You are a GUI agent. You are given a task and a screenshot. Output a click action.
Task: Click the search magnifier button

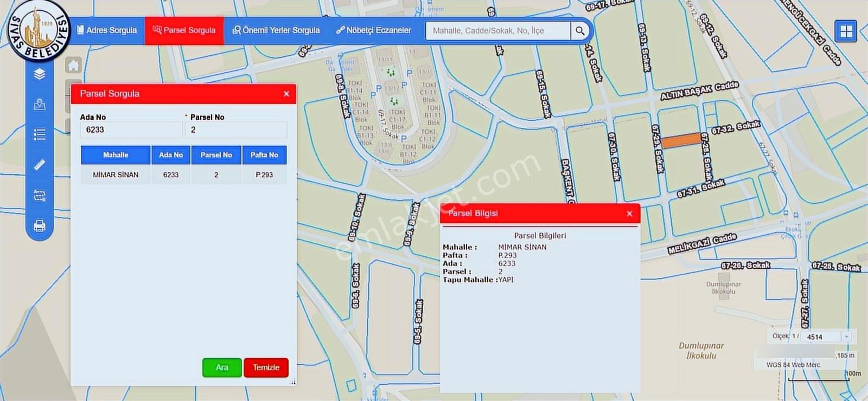tap(580, 31)
